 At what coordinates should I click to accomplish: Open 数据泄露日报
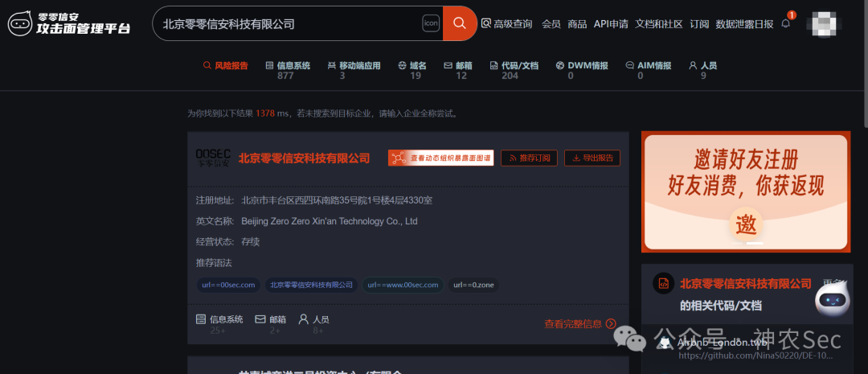coord(744,24)
